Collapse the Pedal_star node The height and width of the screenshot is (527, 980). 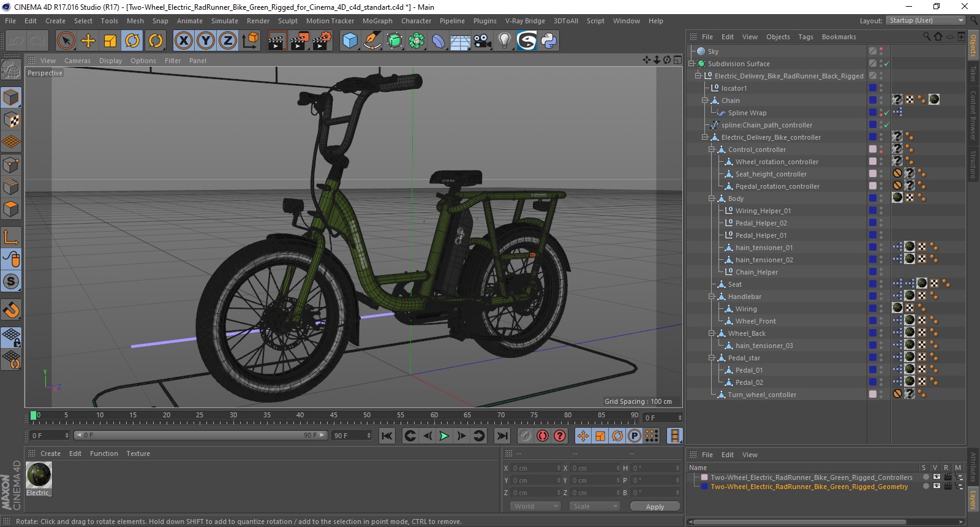[712, 358]
